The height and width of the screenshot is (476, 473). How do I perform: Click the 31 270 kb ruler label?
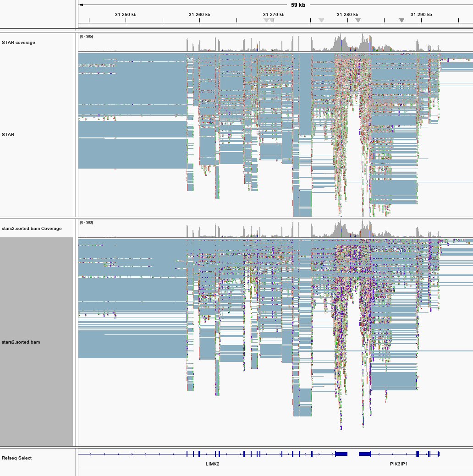pos(274,14)
